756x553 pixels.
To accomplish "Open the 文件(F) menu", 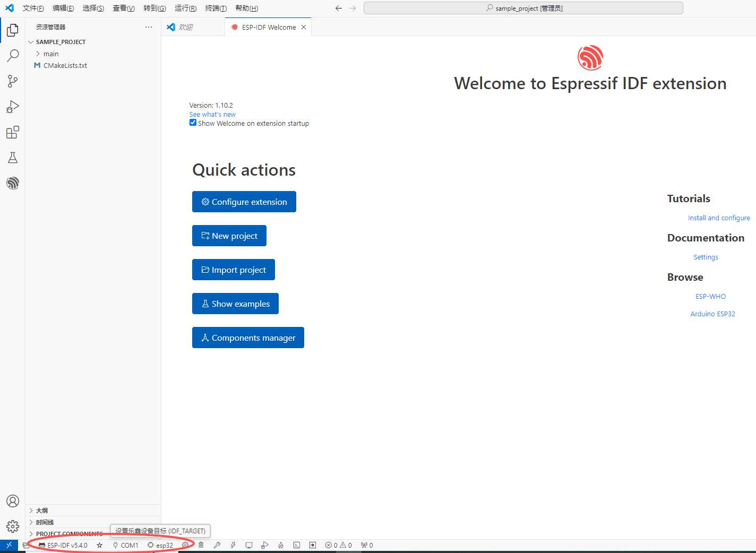I will click(x=33, y=8).
